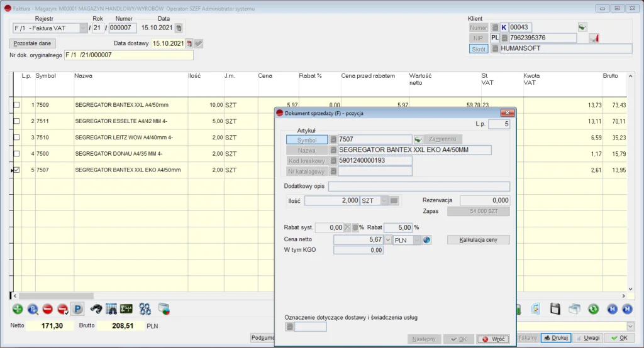Screen dimensions: 644x348
Task: Click into the Dodatkowy opis text field
Action: pyautogui.click(x=419, y=187)
